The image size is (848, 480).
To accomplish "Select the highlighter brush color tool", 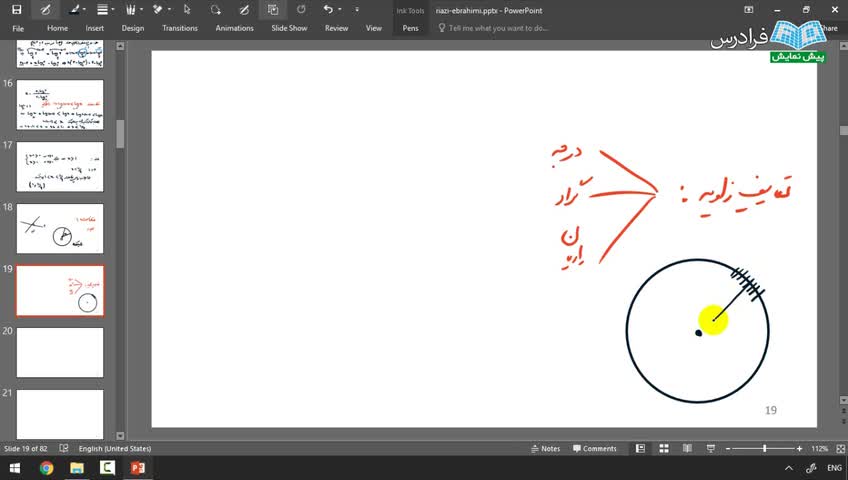I will [75, 9].
